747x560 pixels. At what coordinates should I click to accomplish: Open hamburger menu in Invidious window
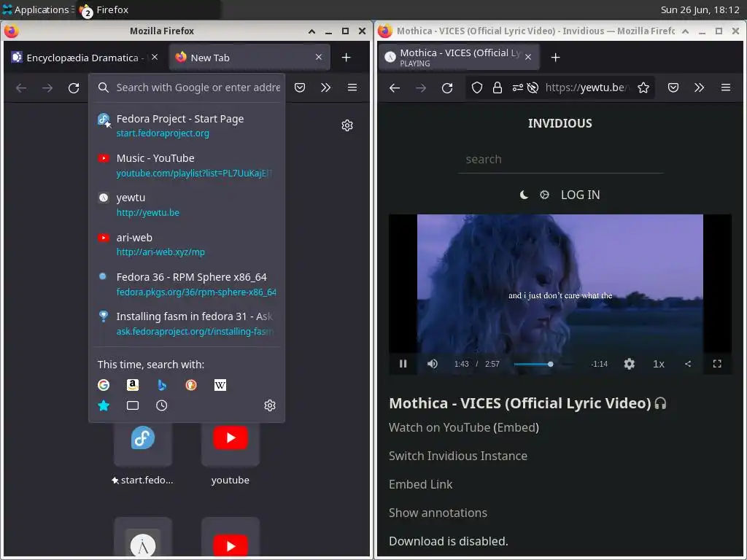(726, 87)
